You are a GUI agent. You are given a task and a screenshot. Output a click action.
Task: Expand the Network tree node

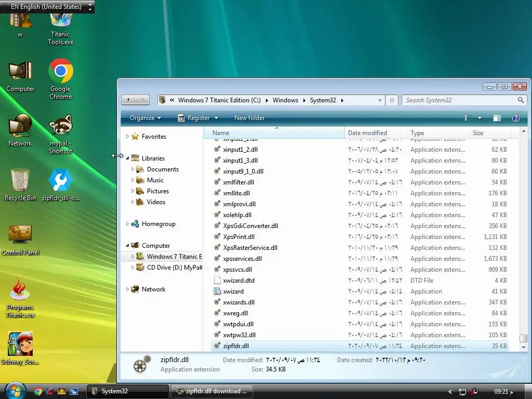(x=127, y=289)
